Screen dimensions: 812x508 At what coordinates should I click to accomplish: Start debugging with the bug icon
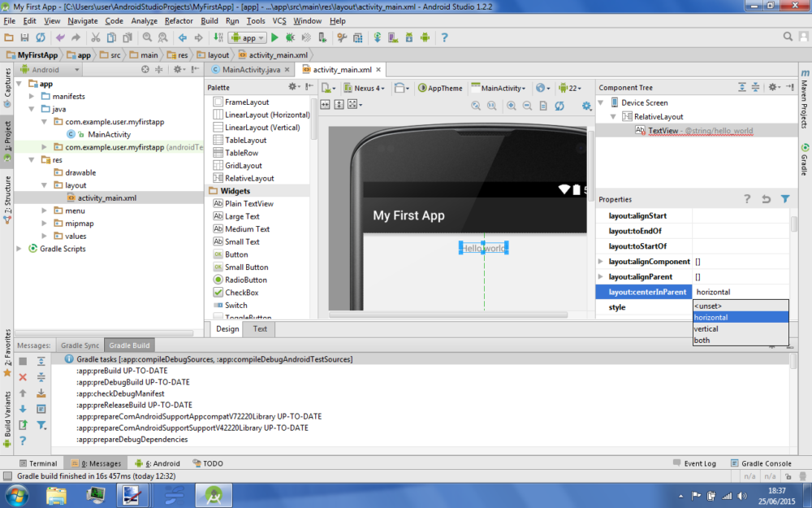pyautogui.click(x=291, y=37)
